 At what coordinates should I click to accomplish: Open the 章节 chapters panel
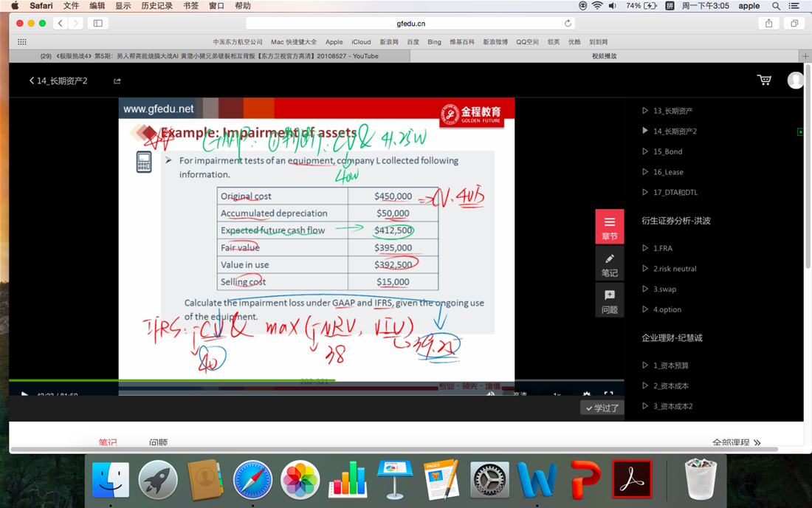[x=609, y=227]
